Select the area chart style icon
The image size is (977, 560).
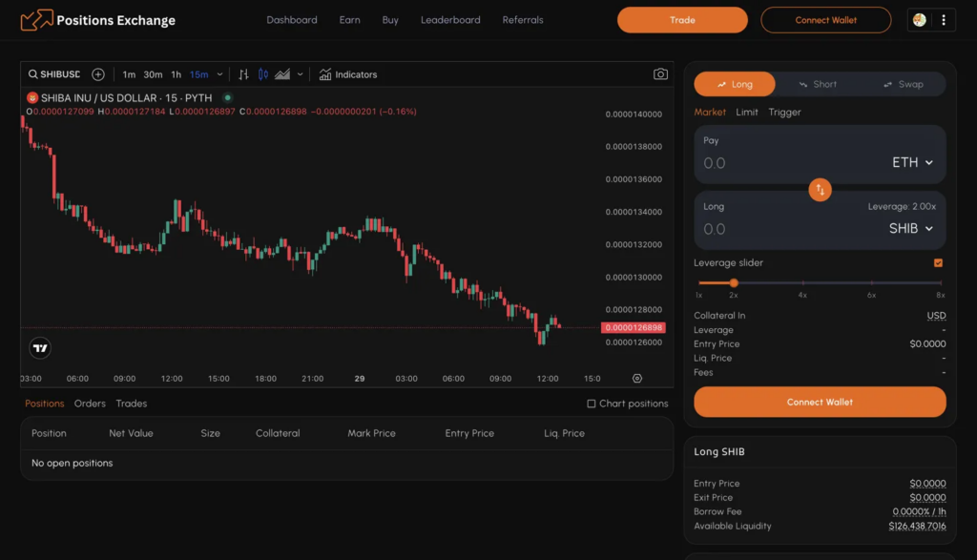(282, 74)
